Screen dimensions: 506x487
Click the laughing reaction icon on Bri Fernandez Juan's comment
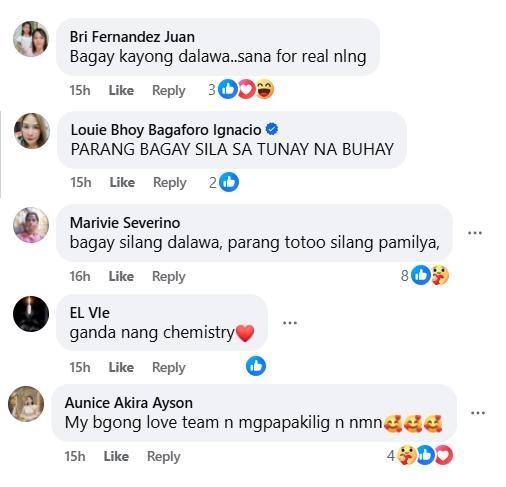(x=265, y=89)
